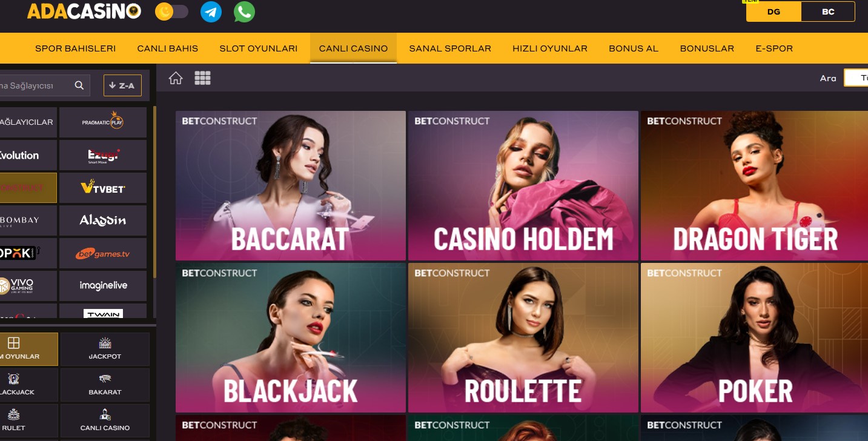This screenshot has width=868, height=441.
Task: Select the Pragmatic Play provider icon
Action: (102, 122)
